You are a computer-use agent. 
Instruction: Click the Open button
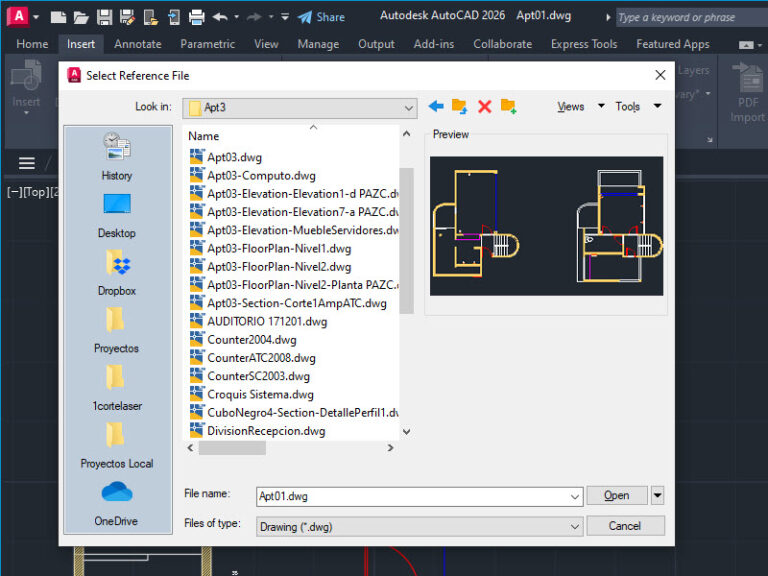[x=617, y=496]
